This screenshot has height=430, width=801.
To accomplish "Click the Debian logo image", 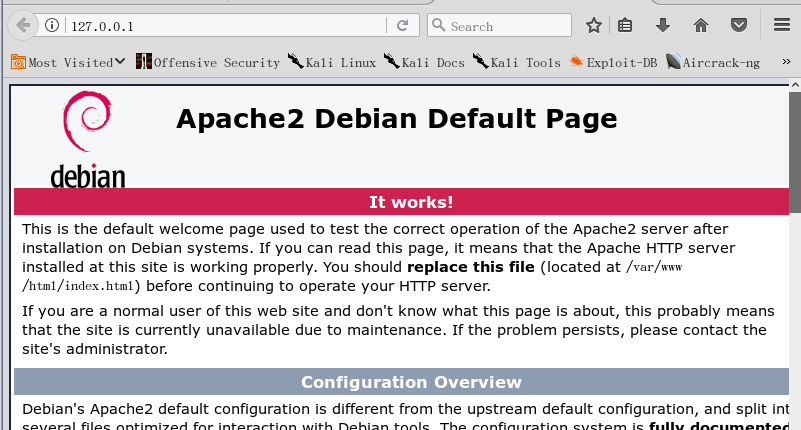I will pyautogui.click(x=87, y=139).
